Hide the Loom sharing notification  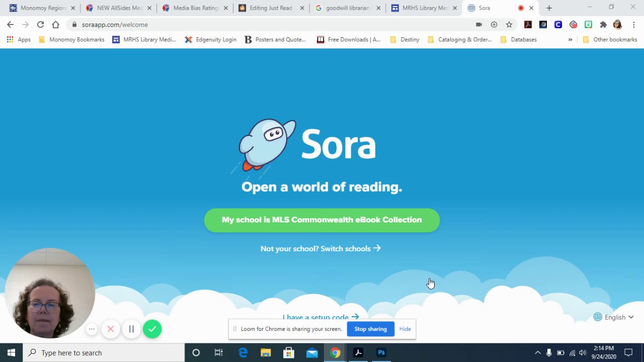click(x=405, y=329)
